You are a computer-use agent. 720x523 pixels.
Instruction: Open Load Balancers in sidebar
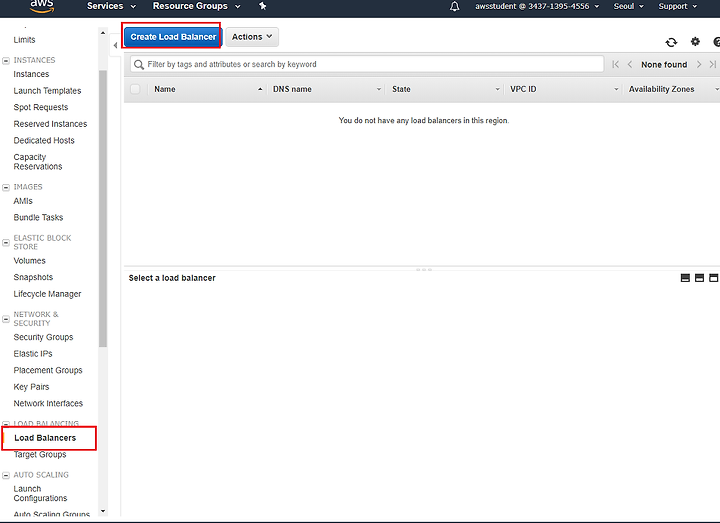[x=45, y=438]
